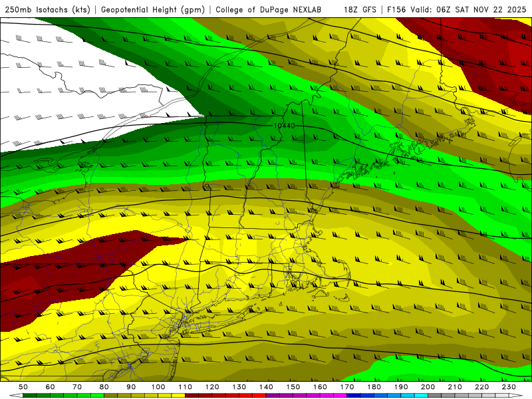Click the bright red swatch just before 140
This screenshot has height=399, width=532.
click(259, 396)
